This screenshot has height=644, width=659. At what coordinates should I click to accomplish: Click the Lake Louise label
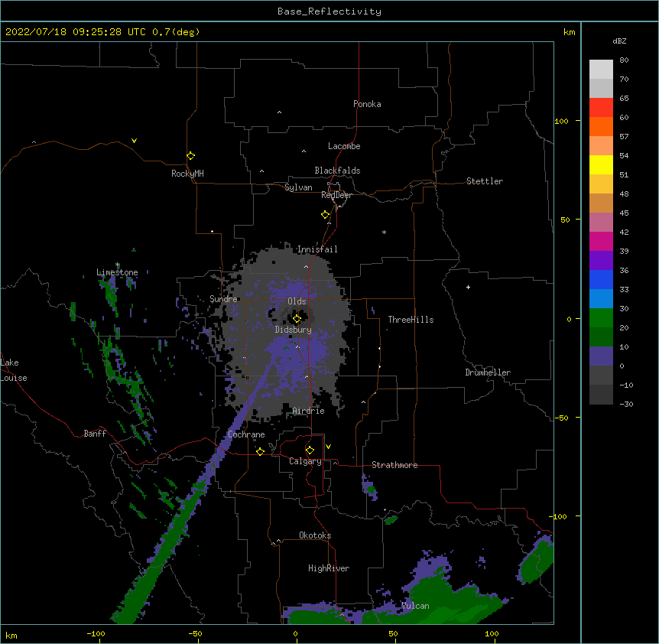pos(14,370)
